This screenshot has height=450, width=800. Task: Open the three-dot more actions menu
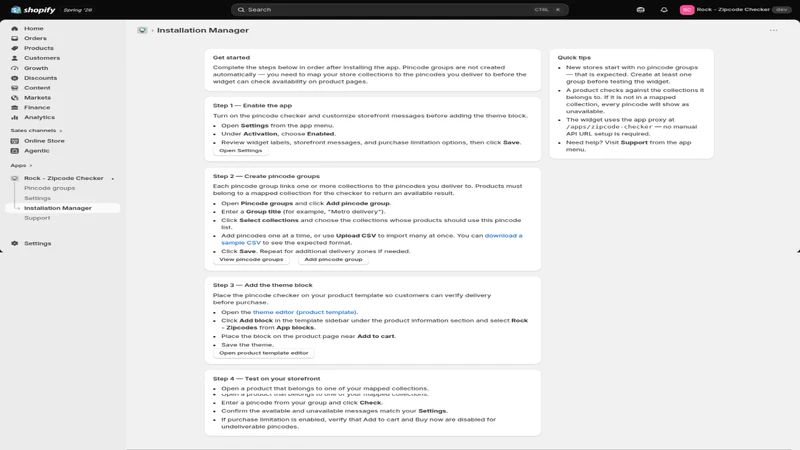pos(773,30)
